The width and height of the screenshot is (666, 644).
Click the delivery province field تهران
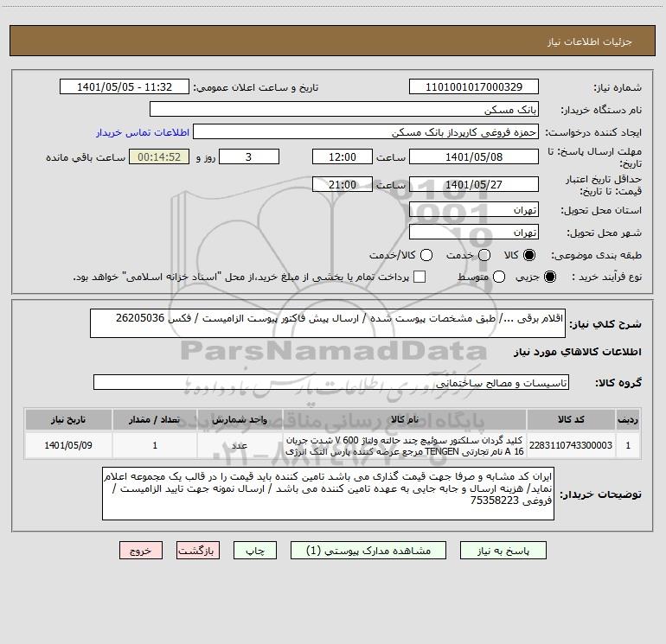pyautogui.click(x=474, y=209)
